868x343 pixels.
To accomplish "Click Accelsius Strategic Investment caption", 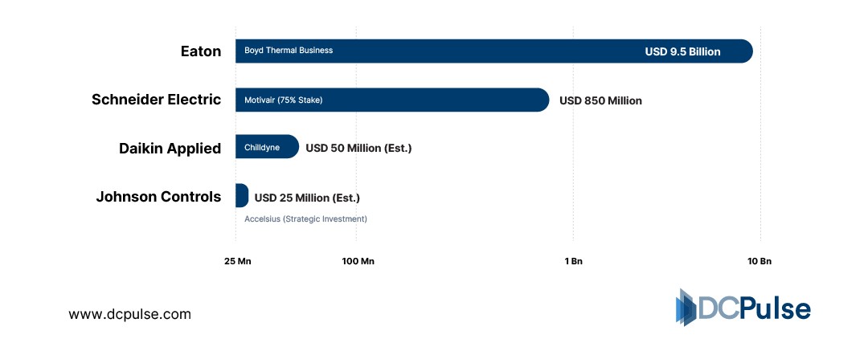I will pyautogui.click(x=305, y=218).
